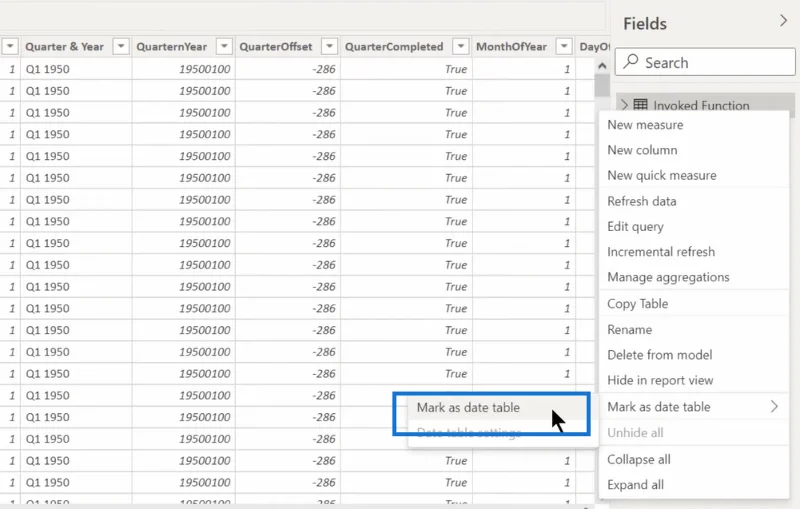The width and height of the screenshot is (800, 509).
Task: Click first row 19500100 cell
Action: 184,69
